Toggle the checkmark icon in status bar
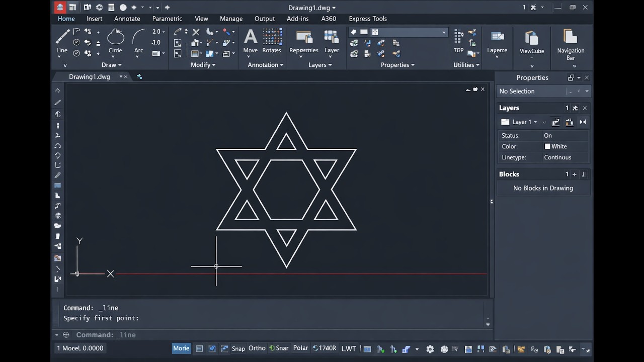The image size is (644, 362). 212,349
